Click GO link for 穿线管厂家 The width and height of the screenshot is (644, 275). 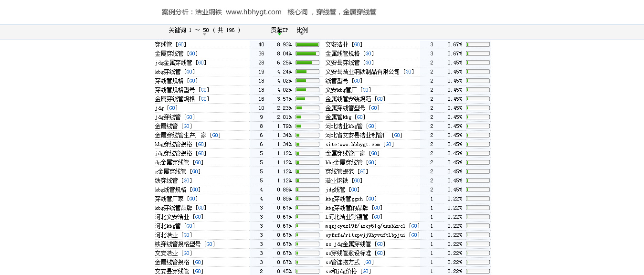[192, 199]
